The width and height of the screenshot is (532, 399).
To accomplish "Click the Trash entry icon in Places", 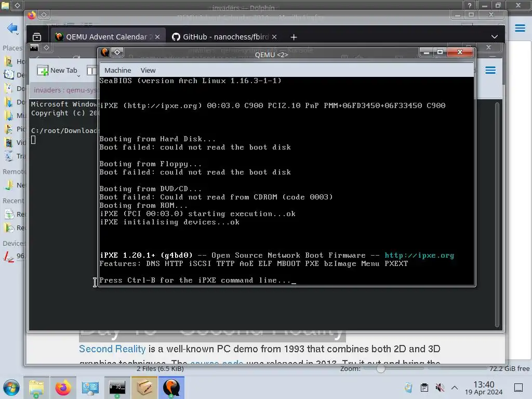I will point(9,156).
